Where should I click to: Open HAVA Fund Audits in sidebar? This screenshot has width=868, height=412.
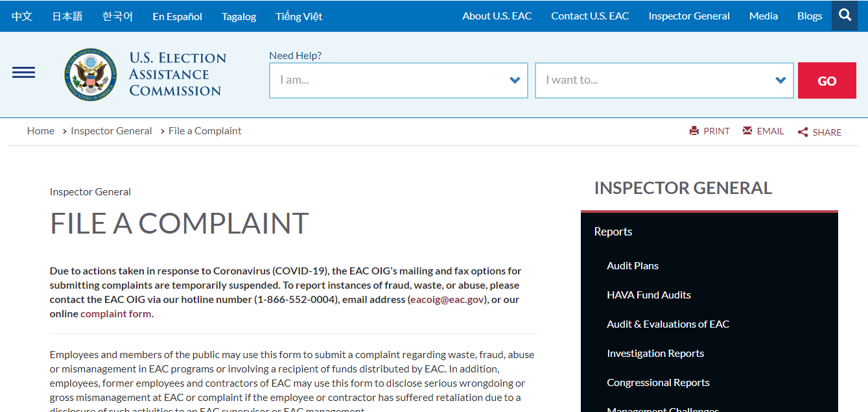tap(648, 295)
